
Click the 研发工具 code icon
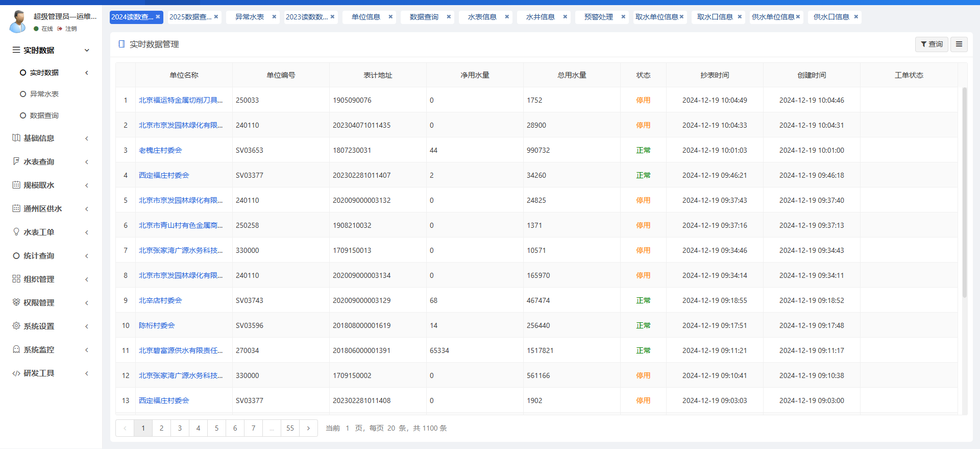(x=16, y=373)
